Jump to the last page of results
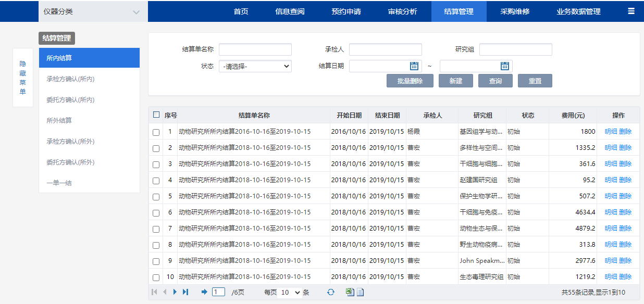This screenshot has height=304, width=644. point(185,292)
